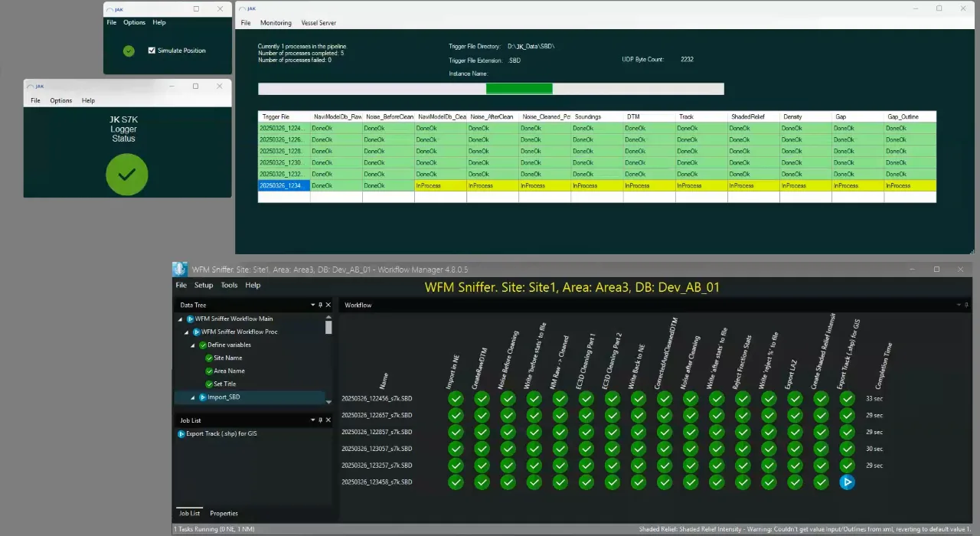The width and height of the screenshot is (980, 536).
Task: Click the green pipeline progress bar
Action: pyautogui.click(x=518, y=88)
